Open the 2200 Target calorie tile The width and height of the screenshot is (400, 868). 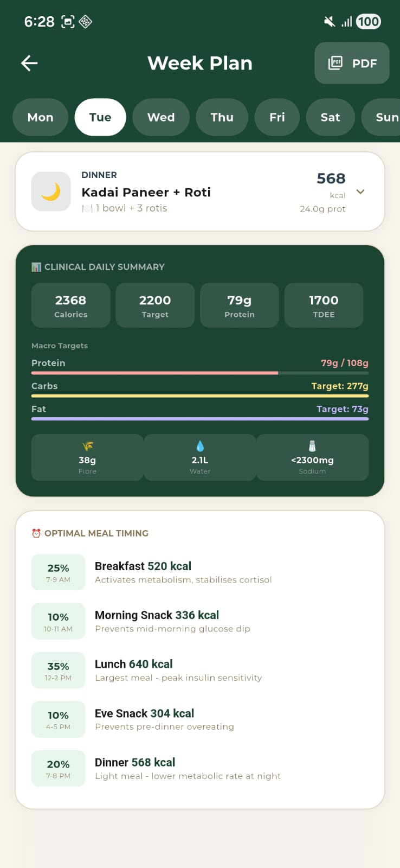155,305
